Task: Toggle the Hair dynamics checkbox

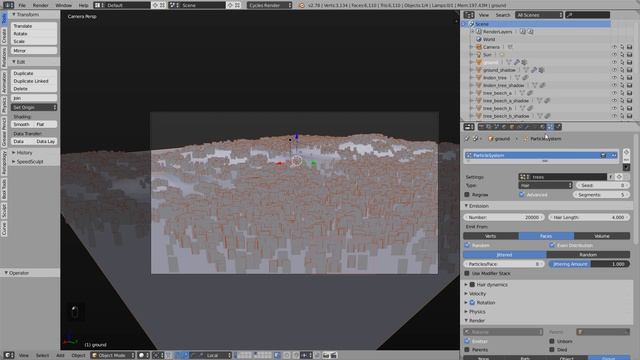Action: (x=472, y=284)
